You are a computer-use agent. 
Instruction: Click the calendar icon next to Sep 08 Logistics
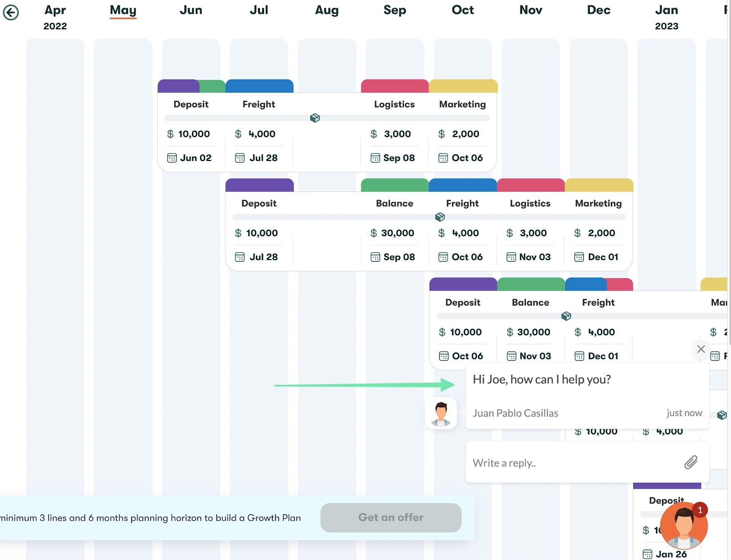point(375,158)
